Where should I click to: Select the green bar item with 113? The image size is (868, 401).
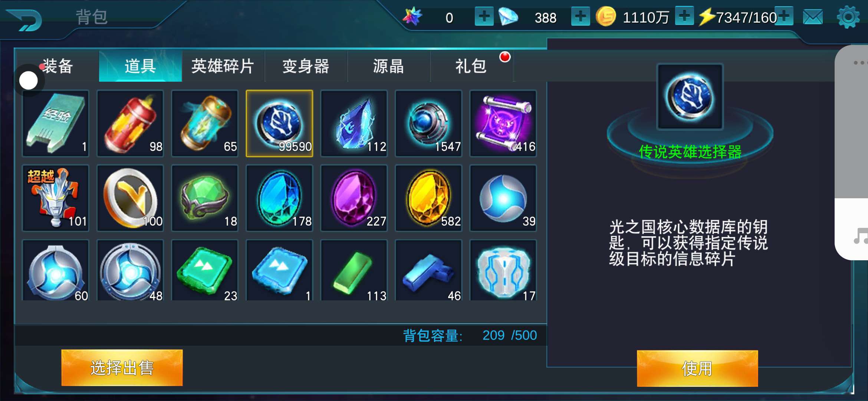354,270
